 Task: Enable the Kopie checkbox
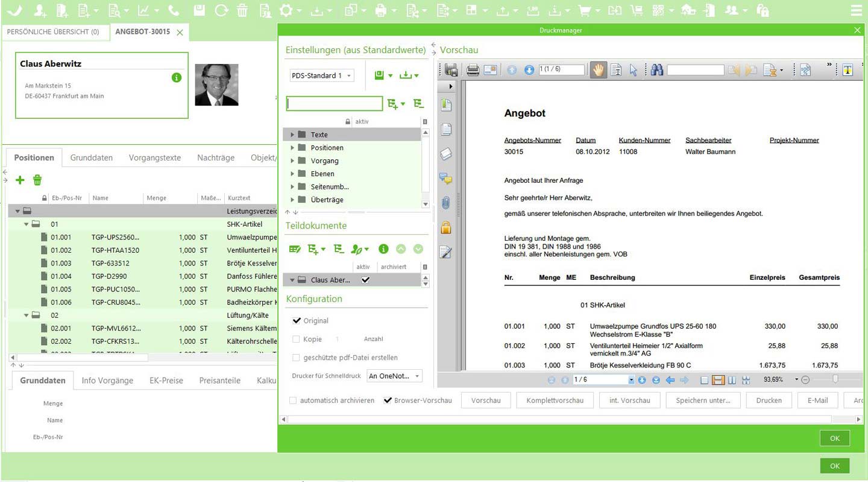tap(296, 339)
